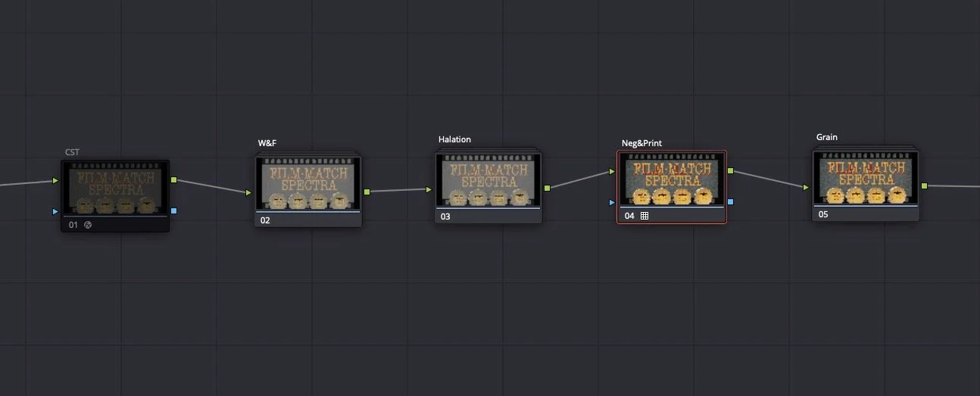Click the green input of Halation node

click(x=429, y=189)
